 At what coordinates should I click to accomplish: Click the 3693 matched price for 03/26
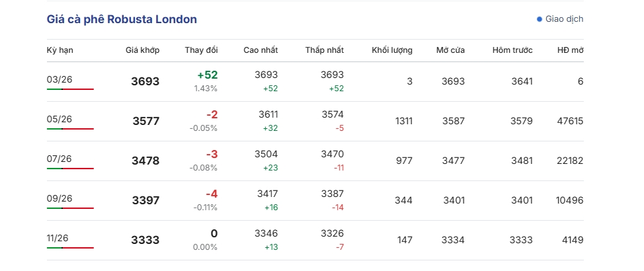tap(145, 82)
